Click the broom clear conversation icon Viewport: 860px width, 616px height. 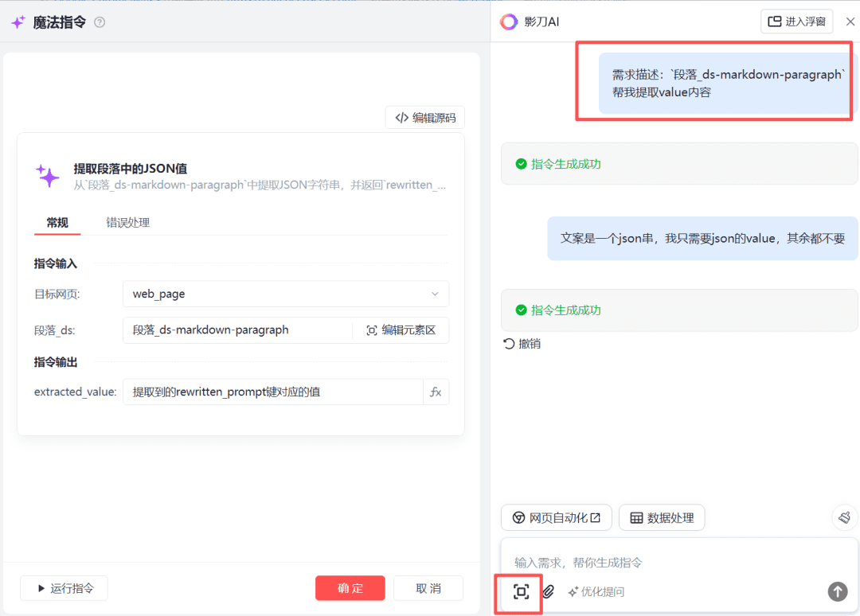click(x=844, y=517)
